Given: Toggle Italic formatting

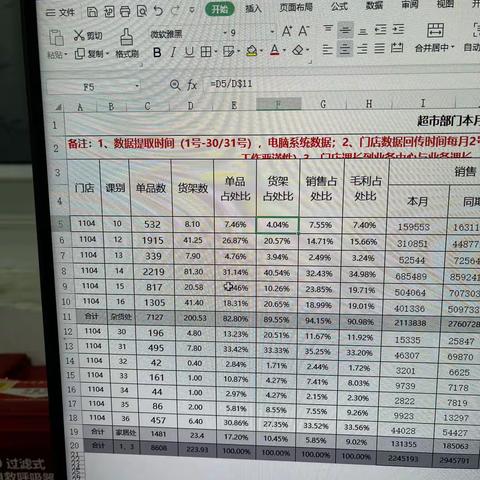Looking at the screenshot, I should tap(173, 52).
